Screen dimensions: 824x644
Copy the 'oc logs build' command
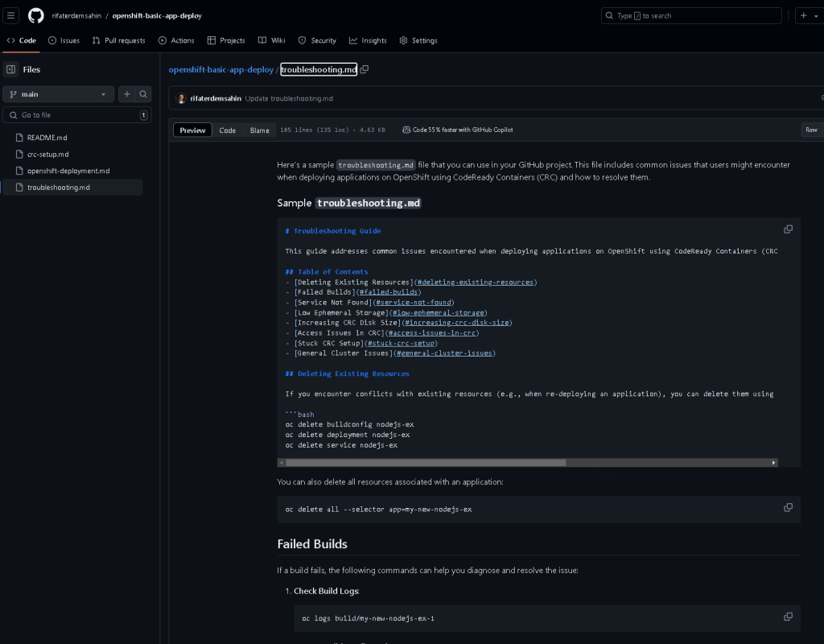[789, 617]
